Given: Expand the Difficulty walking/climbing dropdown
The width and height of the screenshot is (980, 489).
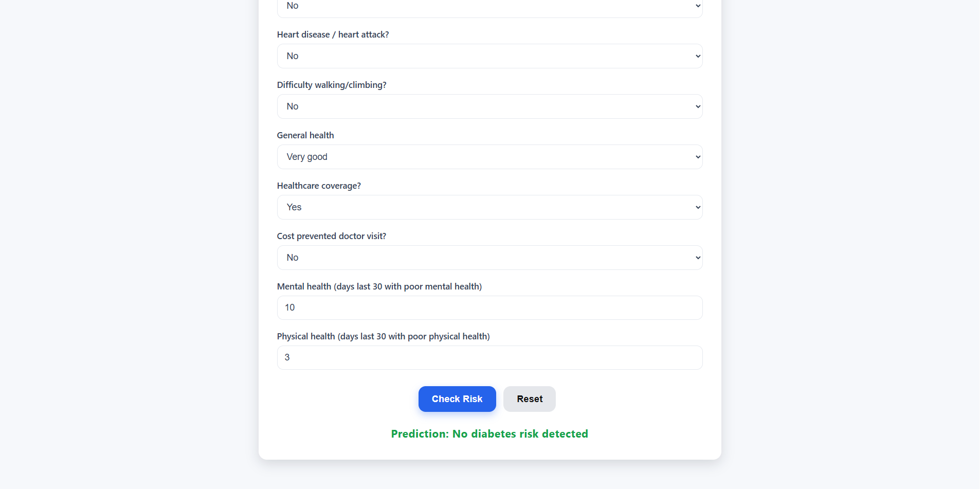Looking at the screenshot, I should point(489,106).
